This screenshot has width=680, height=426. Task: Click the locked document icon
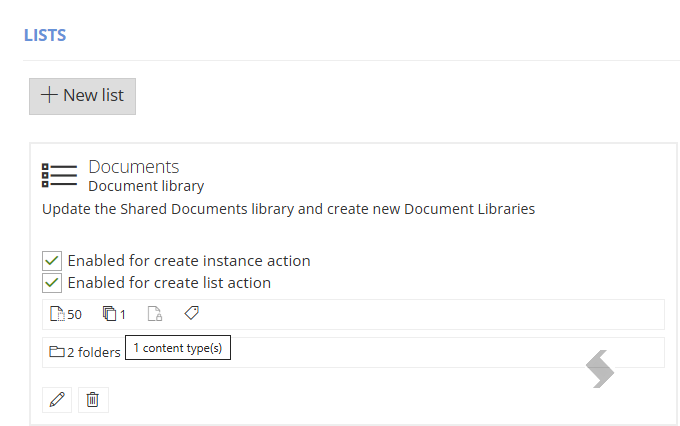[x=155, y=314]
